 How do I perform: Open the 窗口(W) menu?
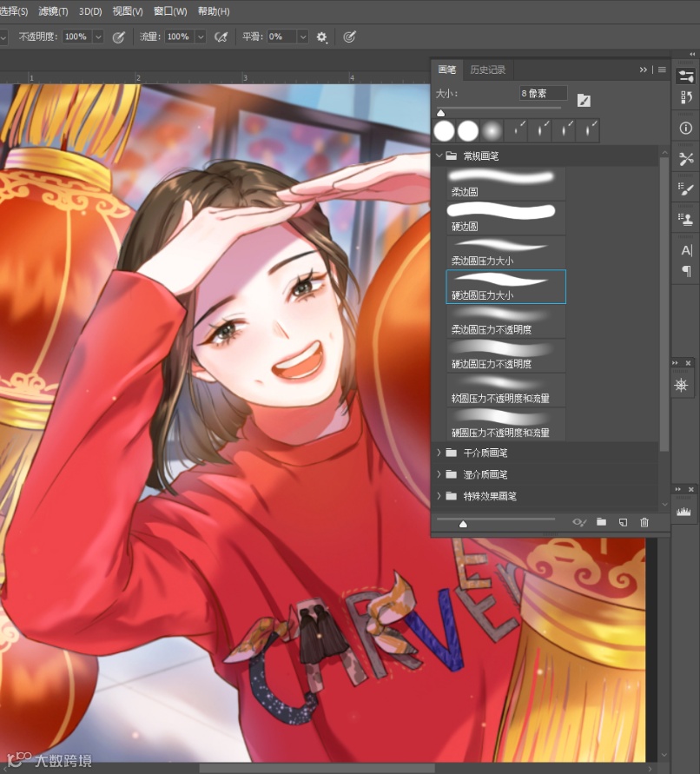pyautogui.click(x=170, y=11)
